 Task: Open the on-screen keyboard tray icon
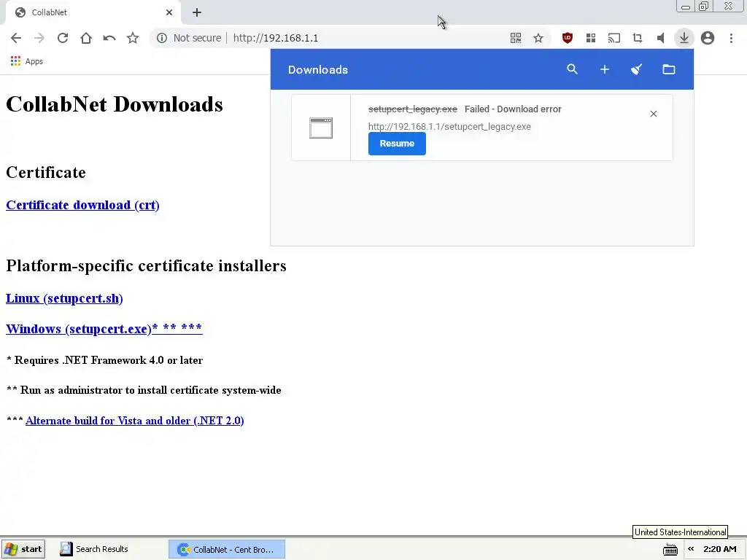click(x=670, y=550)
